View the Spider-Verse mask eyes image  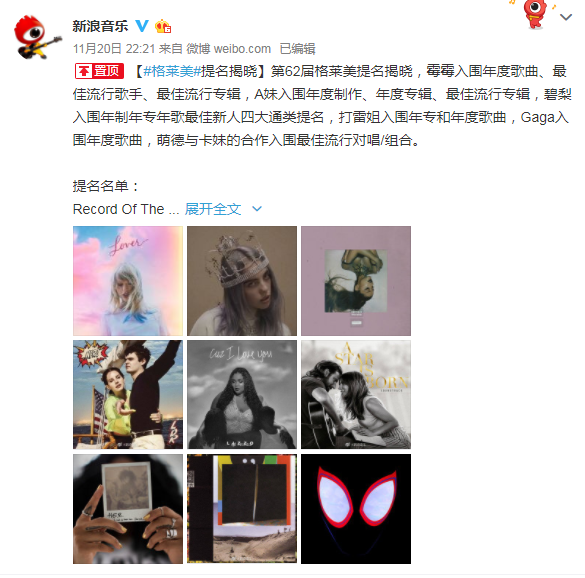(356, 509)
